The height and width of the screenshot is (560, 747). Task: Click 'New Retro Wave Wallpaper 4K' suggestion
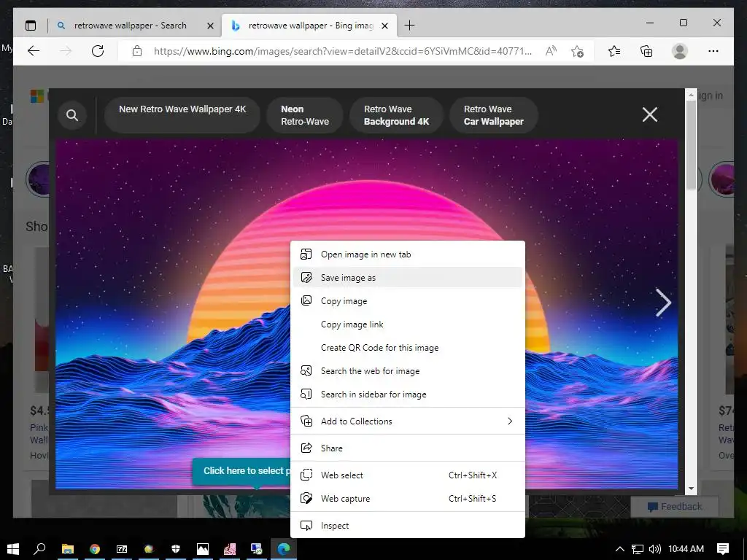[x=182, y=114]
